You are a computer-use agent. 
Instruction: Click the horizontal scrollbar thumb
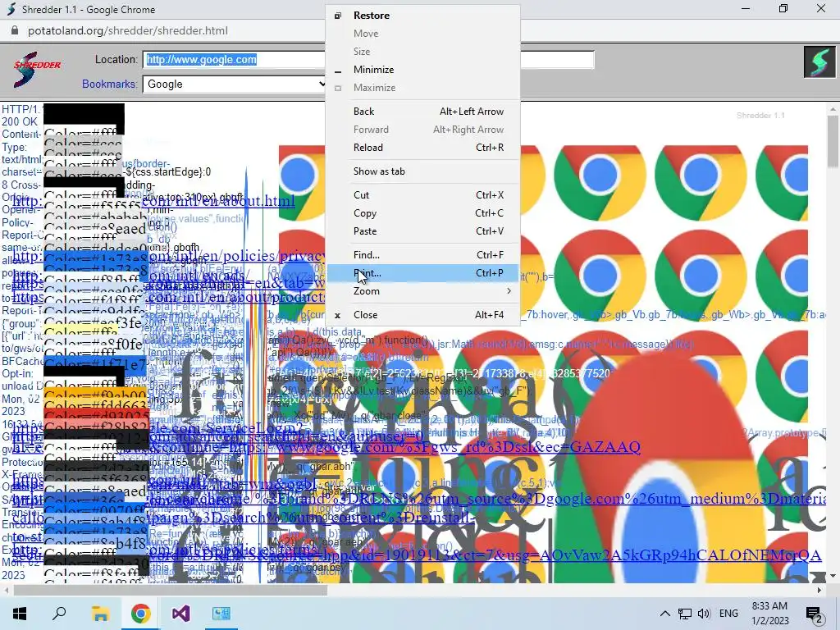[x=170, y=591]
